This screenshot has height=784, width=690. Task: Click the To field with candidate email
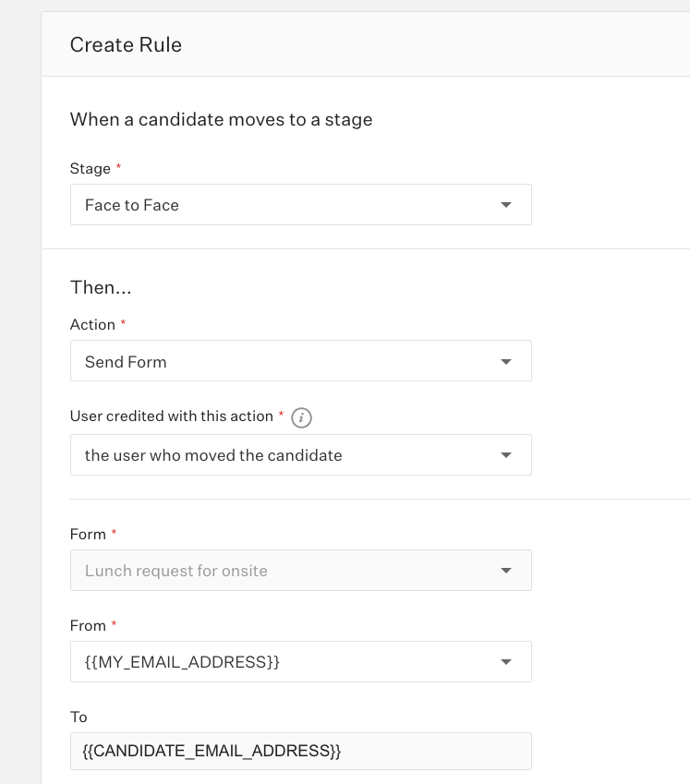[x=300, y=751]
